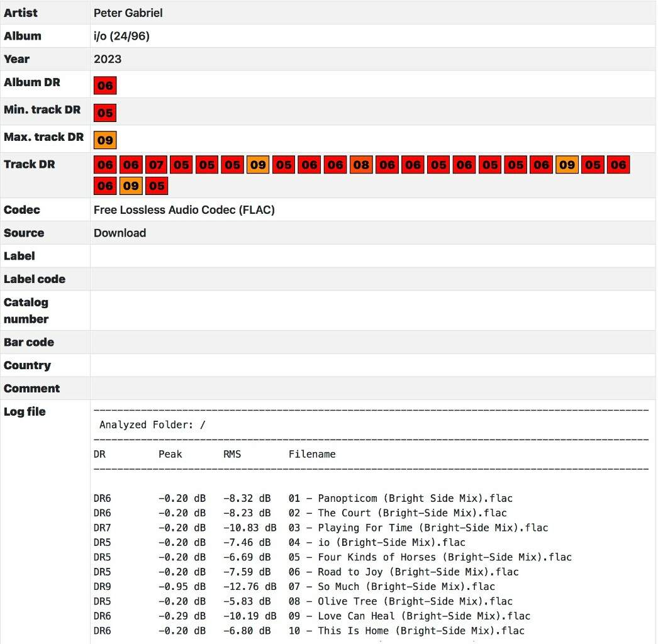Screen dimensions: 658x644
Task: Click the -12.76 dB RMS value
Action: point(250,587)
